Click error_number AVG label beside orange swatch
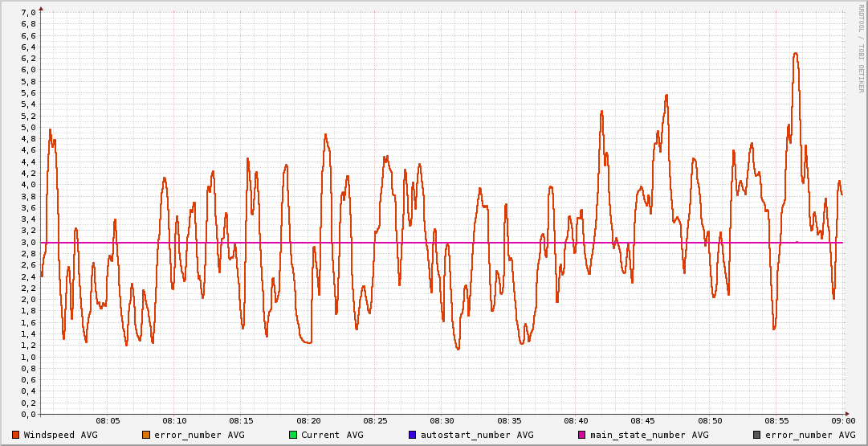The image size is (868, 446). pos(199,435)
